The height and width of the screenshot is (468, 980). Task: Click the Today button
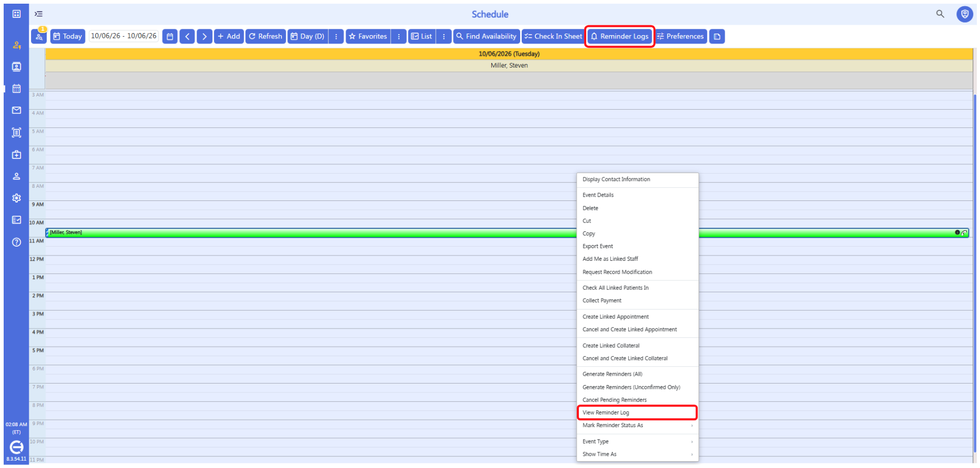(68, 36)
